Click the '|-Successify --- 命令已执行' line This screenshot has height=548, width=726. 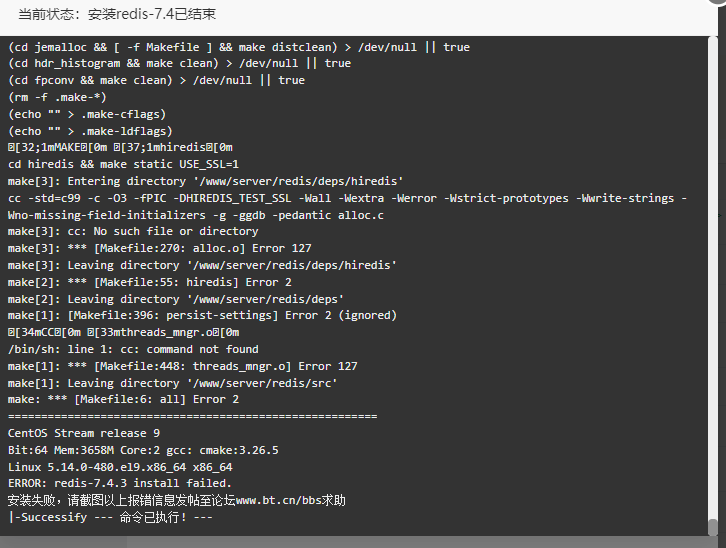[x=110, y=517]
